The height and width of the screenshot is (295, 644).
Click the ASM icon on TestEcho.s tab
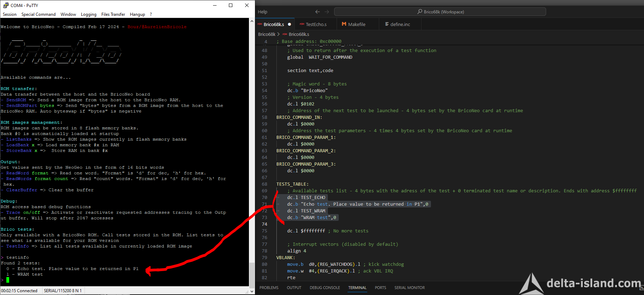(x=302, y=24)
